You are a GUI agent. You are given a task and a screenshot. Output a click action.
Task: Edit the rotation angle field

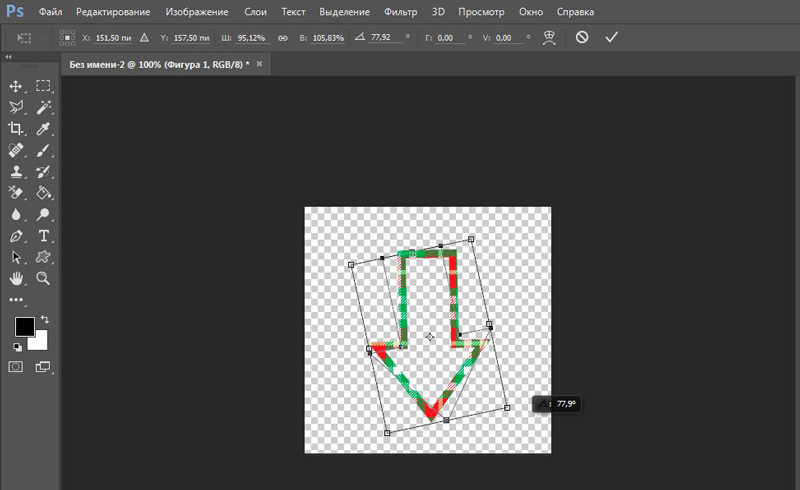[386, 37]
